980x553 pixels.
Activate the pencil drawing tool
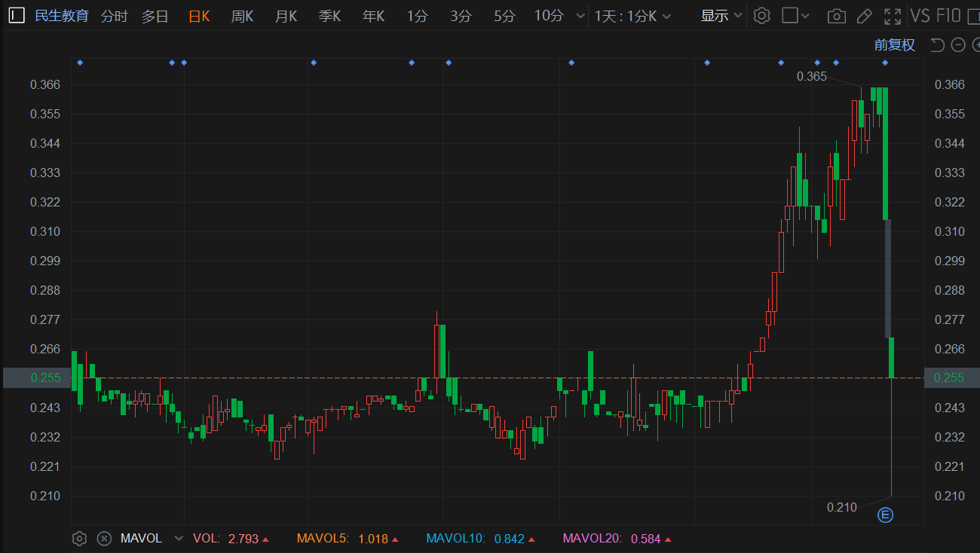tap(865, 16)
